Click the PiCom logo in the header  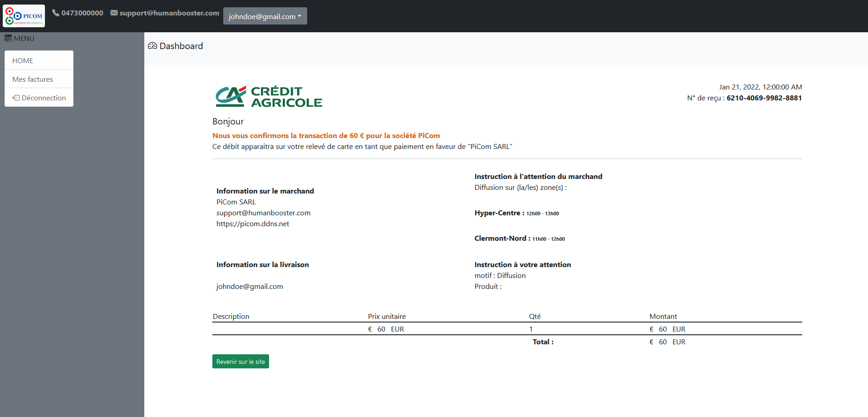tap(24, 16)
